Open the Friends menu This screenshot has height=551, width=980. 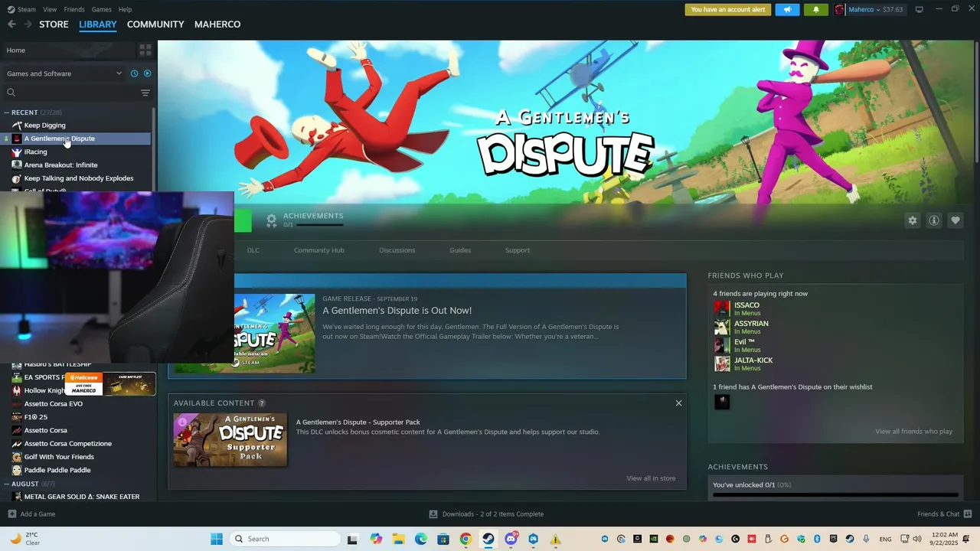[x=74, y=9]
